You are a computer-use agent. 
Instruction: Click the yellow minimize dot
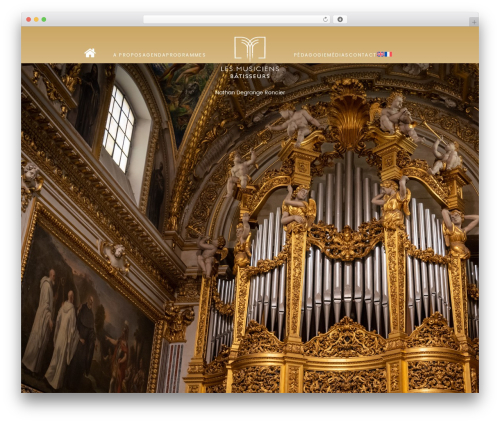pyautogui.click(x=36, y=19)
